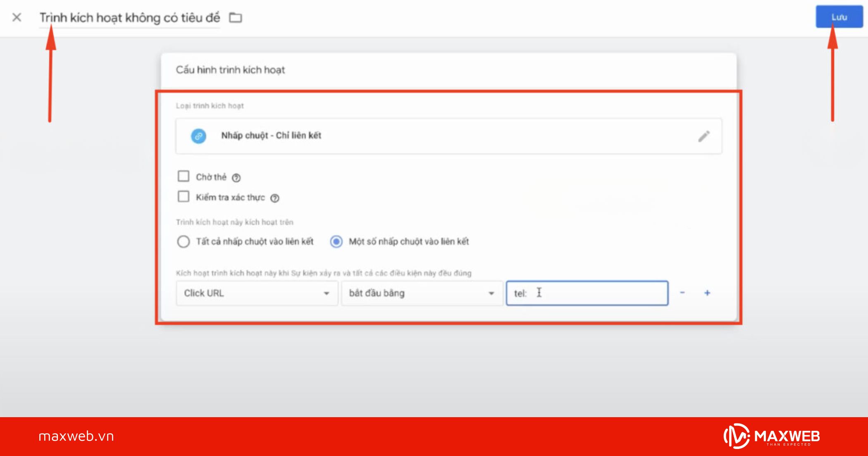Click the Cấu hình trình kích hoạt header
Viewport: 868px width, 456px height.
(x=230, y=70)
